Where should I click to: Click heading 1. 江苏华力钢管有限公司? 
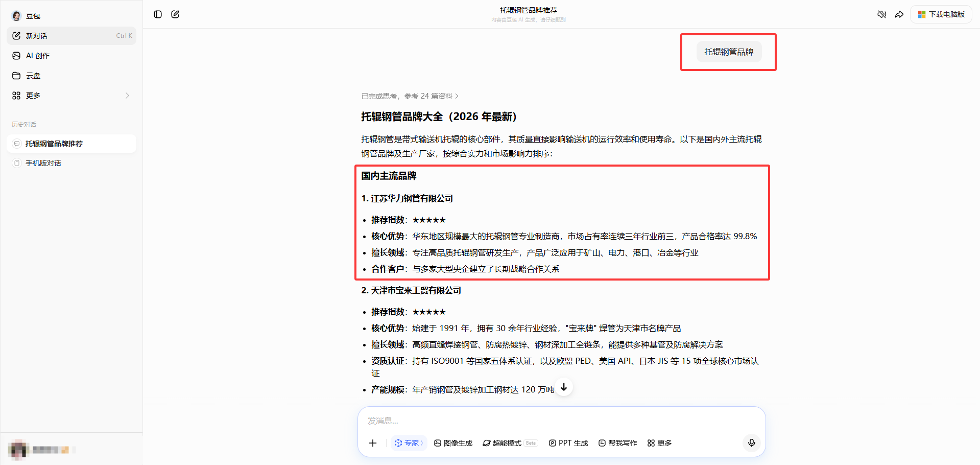[x=407, y=198]
